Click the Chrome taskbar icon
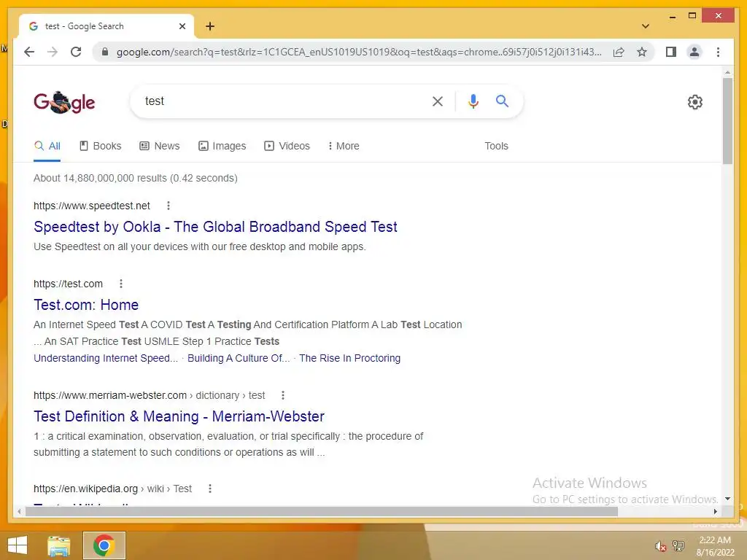 tap(104, 545)
